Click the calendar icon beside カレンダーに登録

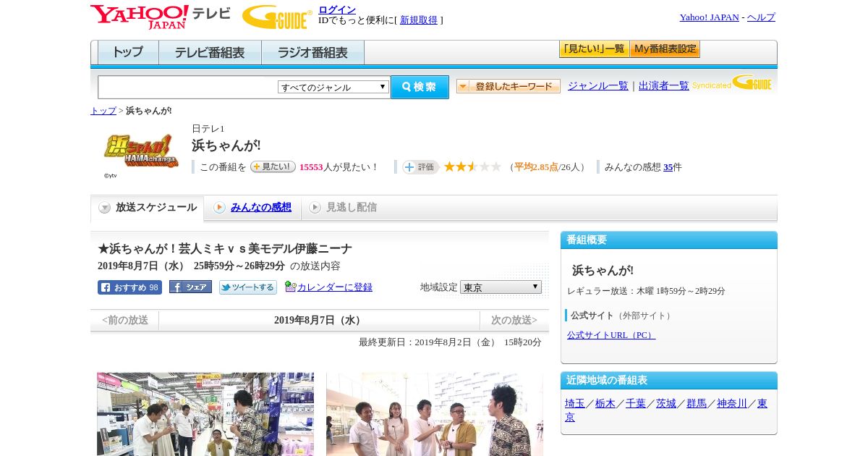[291, 287]
